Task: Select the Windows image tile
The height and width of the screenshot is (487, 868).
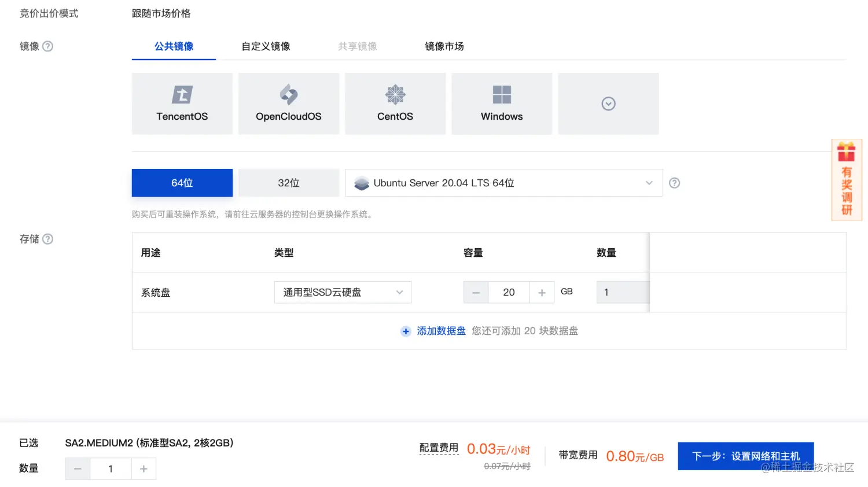Action: [x=502, y=104]
